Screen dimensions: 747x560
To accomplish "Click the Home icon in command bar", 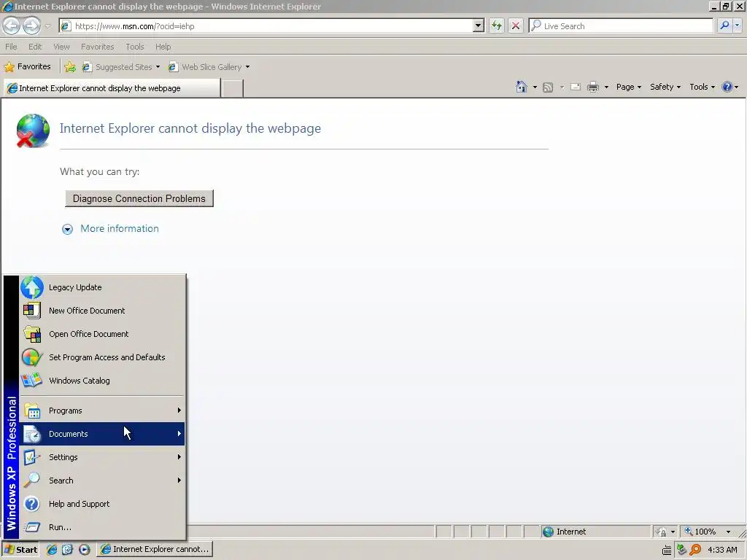I will click(522, 87).
